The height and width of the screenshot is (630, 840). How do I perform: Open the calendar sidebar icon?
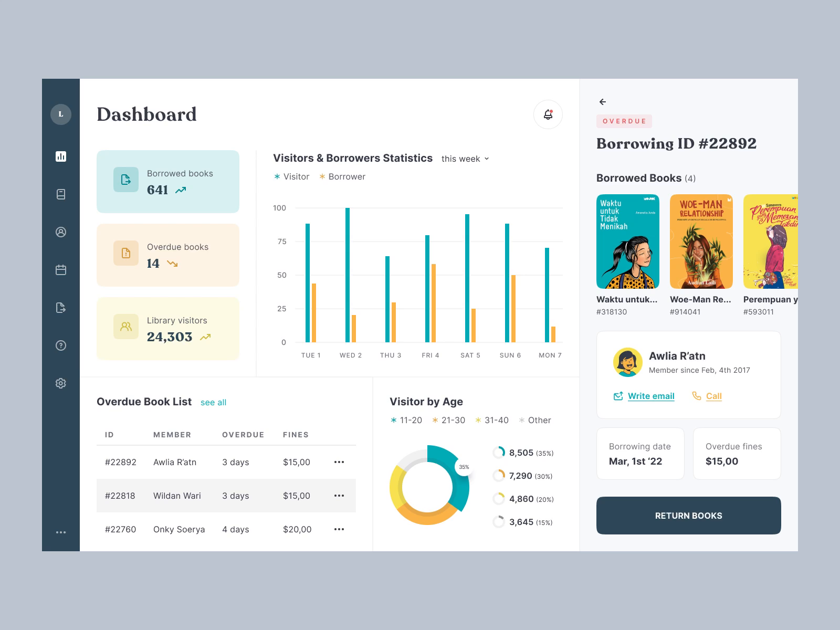61,270
